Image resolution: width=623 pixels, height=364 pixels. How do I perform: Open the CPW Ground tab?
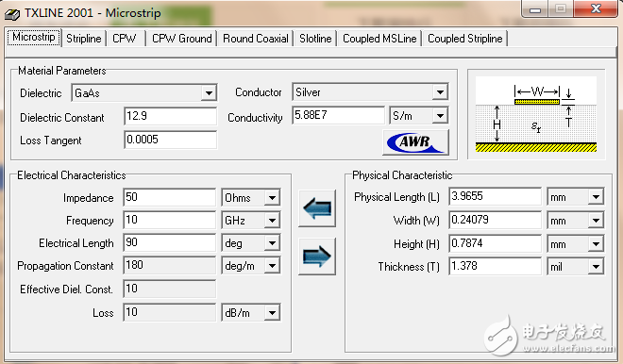pyautogui.click(x=182, y=39)
